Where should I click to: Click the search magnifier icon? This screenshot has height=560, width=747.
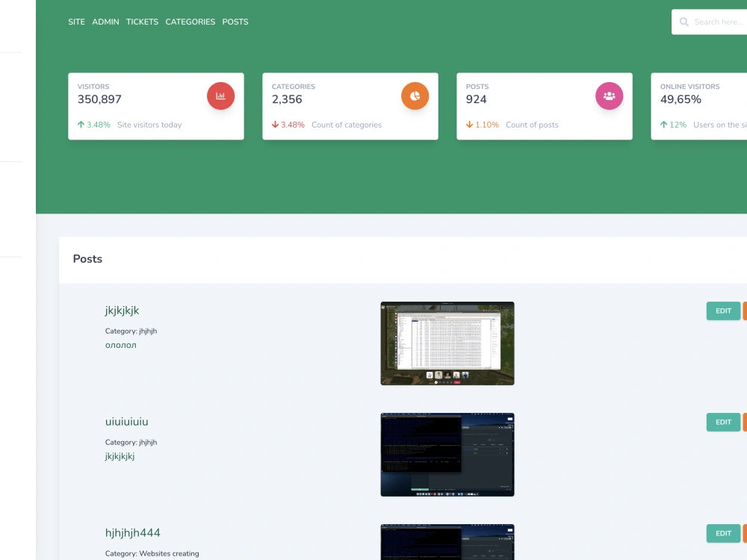pos(684,22)
